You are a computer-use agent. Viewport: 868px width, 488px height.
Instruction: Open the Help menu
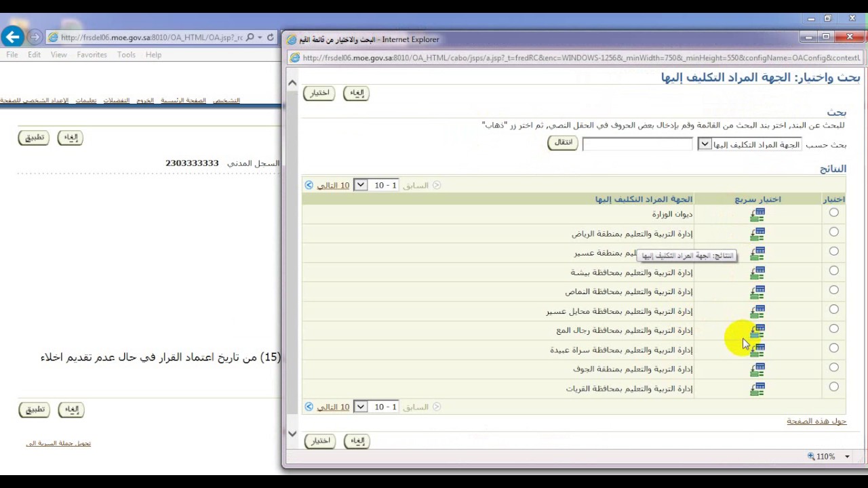pos(153,55)
